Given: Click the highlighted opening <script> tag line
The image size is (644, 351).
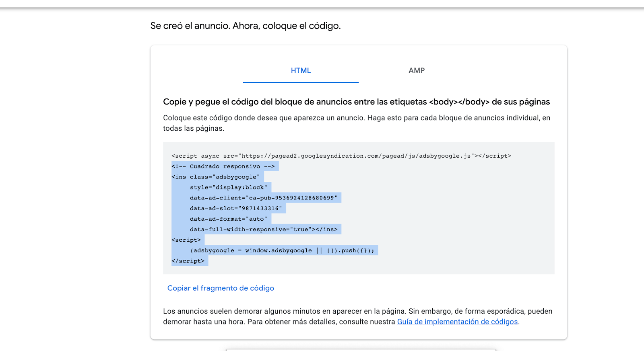Looking at the screenshot, I should pyautogui.click(x=186, y=240).
